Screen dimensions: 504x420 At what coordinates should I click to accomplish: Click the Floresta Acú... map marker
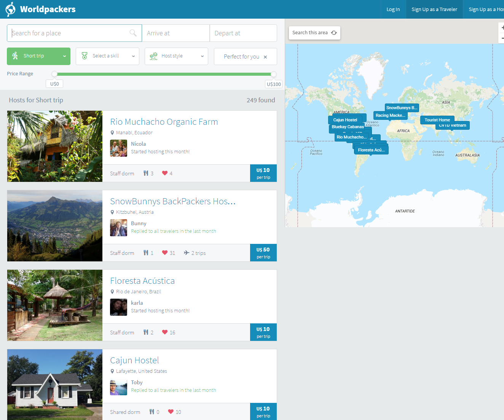click(x=372, y=150)
